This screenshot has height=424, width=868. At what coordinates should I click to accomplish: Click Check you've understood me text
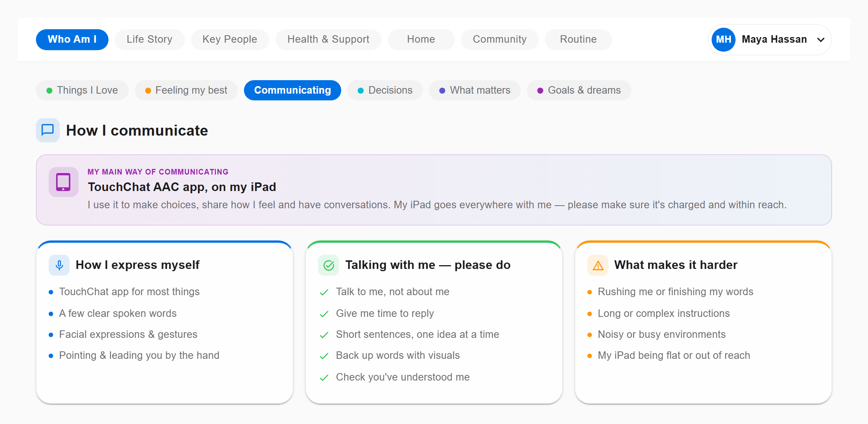tap(403, 377)
